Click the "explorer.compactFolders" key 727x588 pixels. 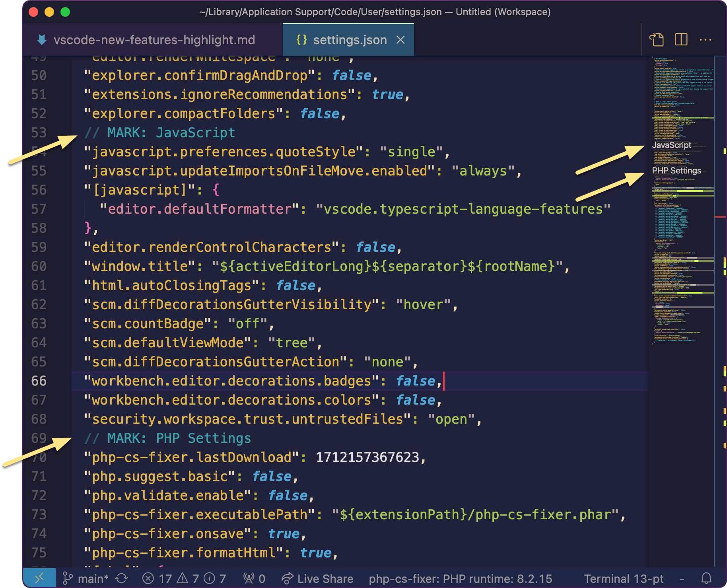pos(184,114)
